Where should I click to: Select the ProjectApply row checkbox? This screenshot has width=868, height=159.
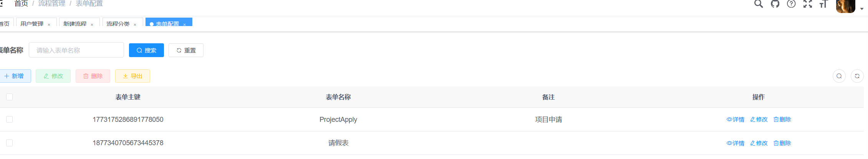tap(10, 120)
